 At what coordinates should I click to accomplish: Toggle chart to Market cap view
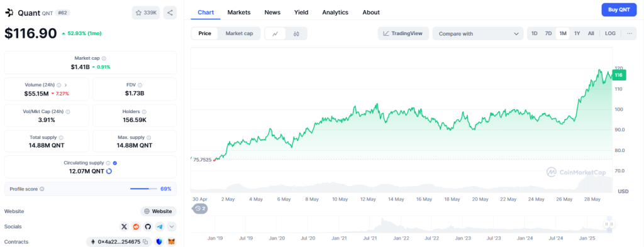click(239, 34)
